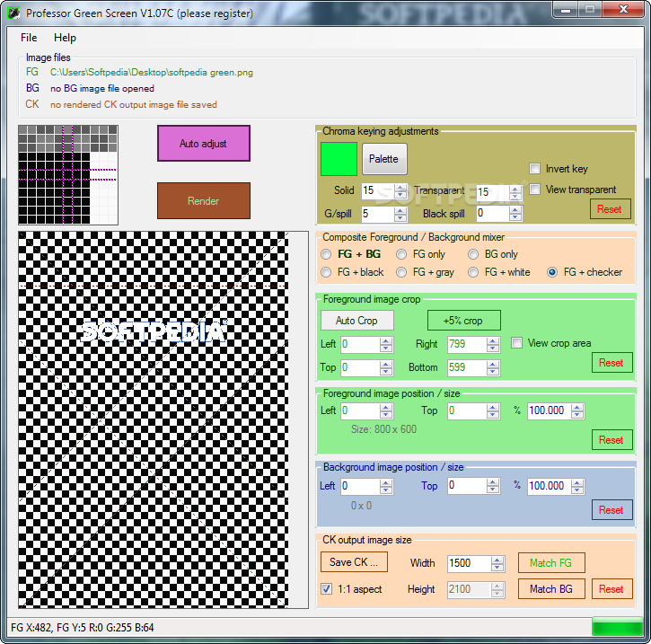Click the Match FG button

(551, 562)
